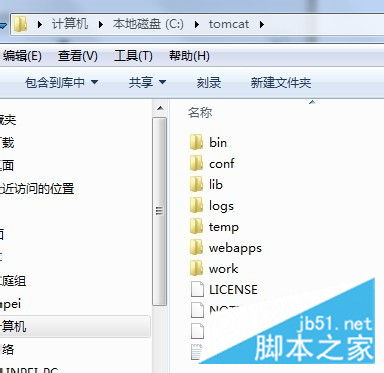
Task: Select the webapps folder icon
Action: (196, 248)
